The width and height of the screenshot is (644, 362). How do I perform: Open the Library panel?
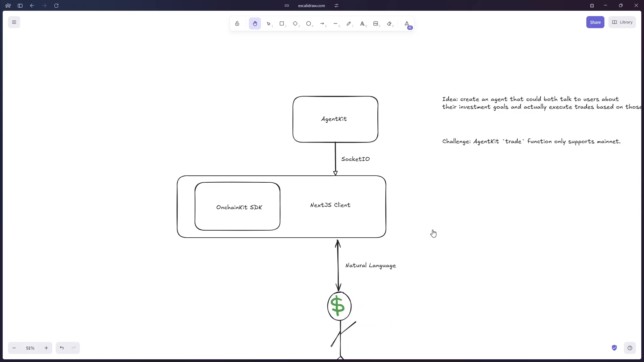click(x=622, y=22)
